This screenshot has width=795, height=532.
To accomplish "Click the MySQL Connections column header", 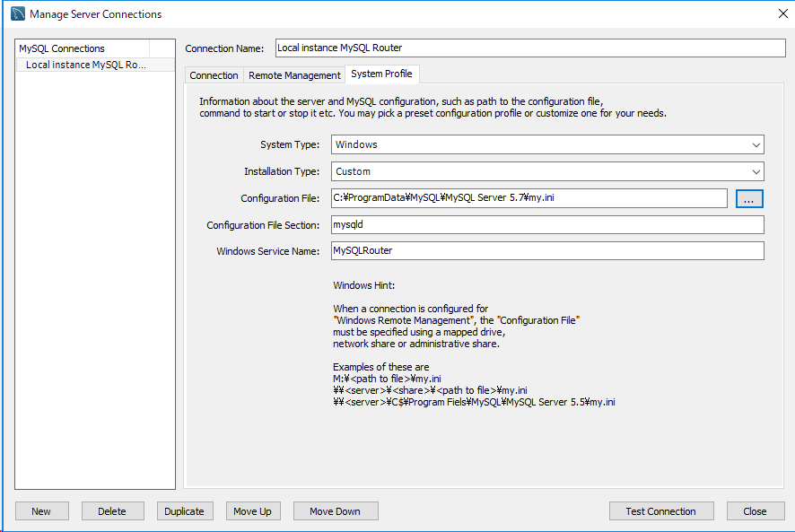I will [x=83, y=48].
